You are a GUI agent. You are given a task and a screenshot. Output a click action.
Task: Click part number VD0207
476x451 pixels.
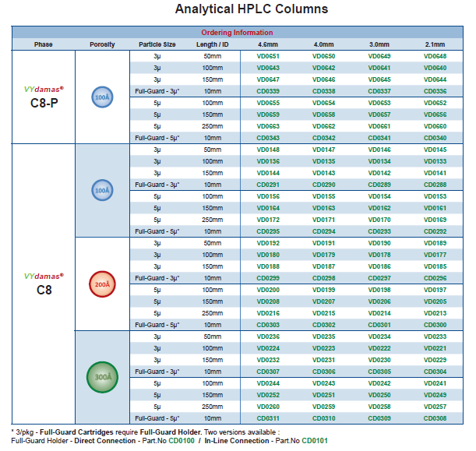tap(323, 301)
